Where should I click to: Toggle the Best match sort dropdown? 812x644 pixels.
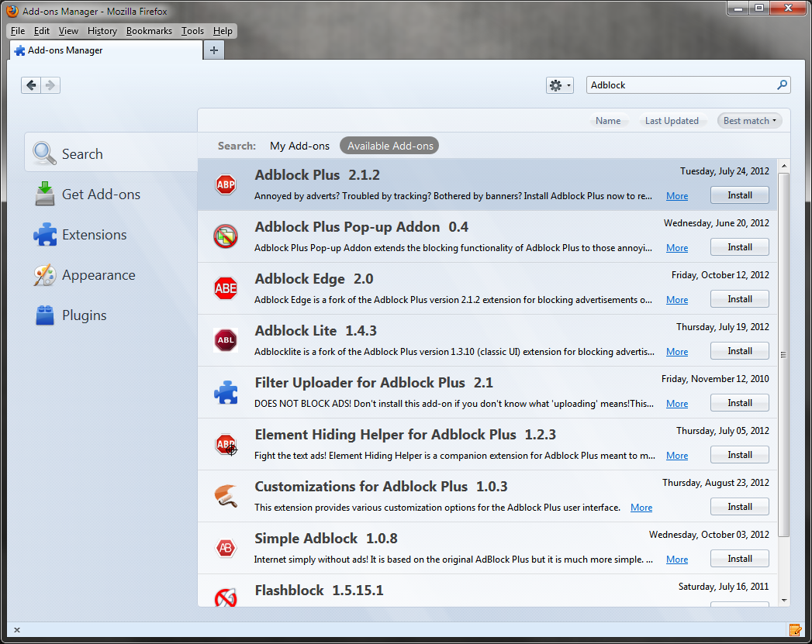(749, 121)
